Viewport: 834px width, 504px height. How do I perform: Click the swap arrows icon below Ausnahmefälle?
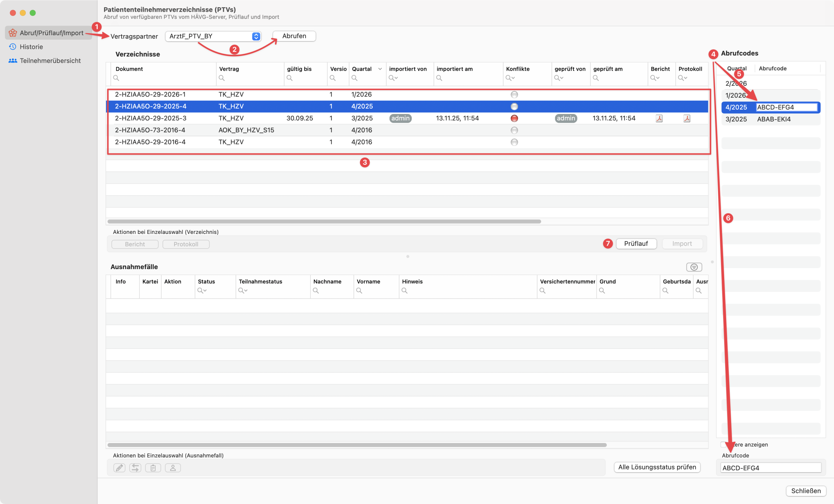pyautogui.click(x=136, y=468)
